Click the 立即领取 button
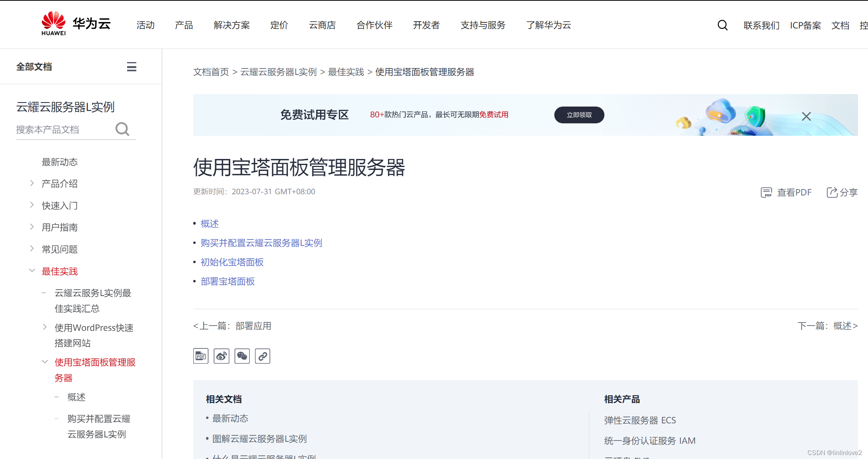868x459 pixels. (x=579, y=115)
